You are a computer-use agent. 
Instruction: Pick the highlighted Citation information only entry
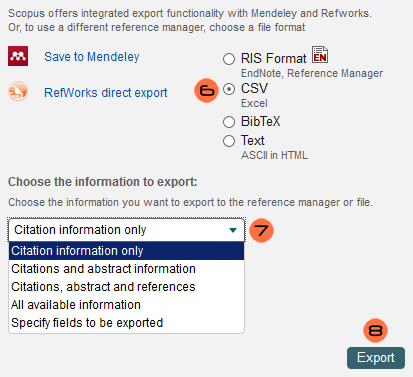126,251
